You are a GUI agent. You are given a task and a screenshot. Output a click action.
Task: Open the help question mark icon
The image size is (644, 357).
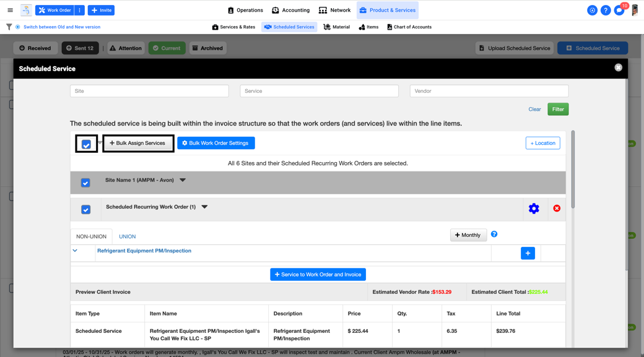(606, 10)
